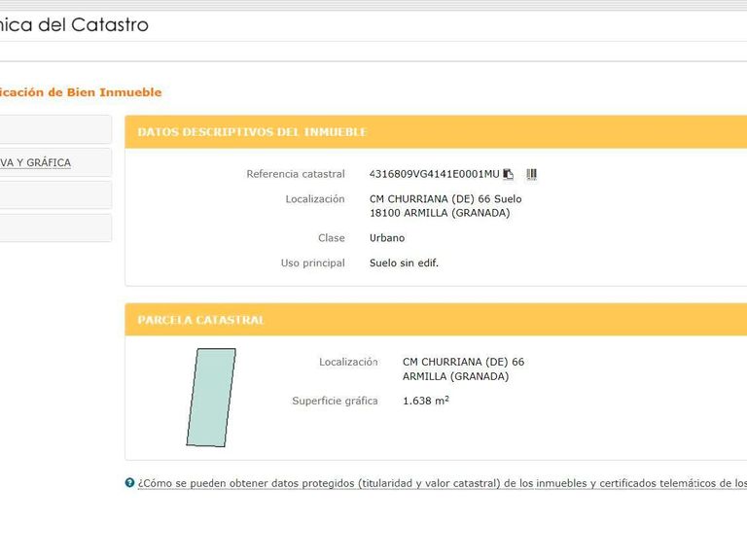Select the bottom blank sidebar item
Viewport: 747px width, 560px height.
click(54, 228)
